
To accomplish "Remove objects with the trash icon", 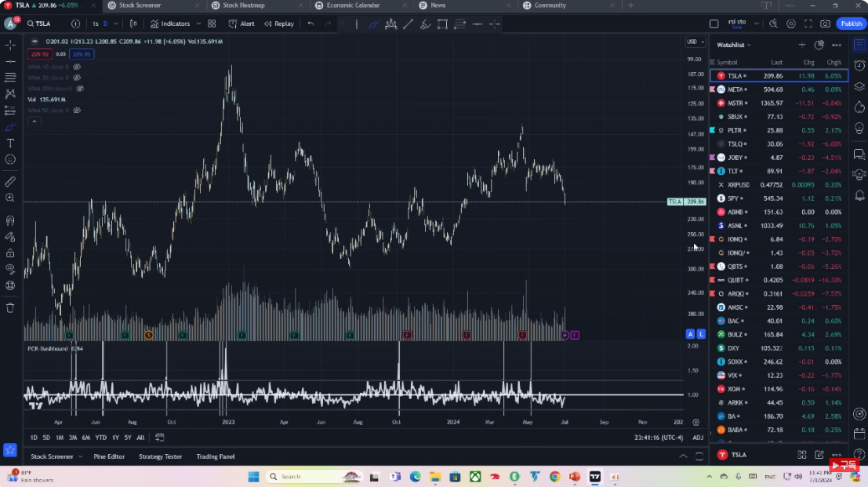I will tap(10, 307).
